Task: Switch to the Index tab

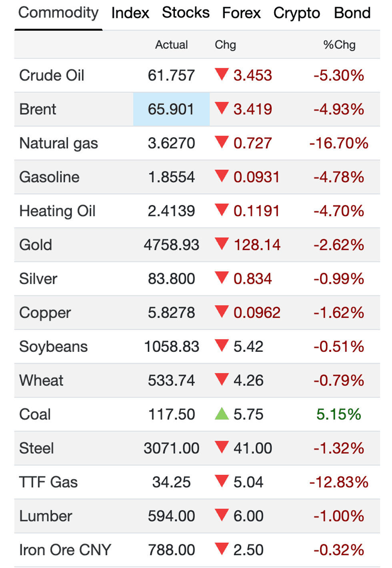Action: [x=130, y=13]
